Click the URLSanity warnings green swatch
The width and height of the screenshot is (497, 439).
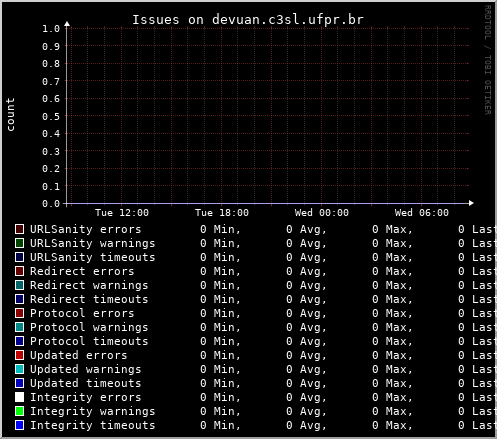point(19,243)
